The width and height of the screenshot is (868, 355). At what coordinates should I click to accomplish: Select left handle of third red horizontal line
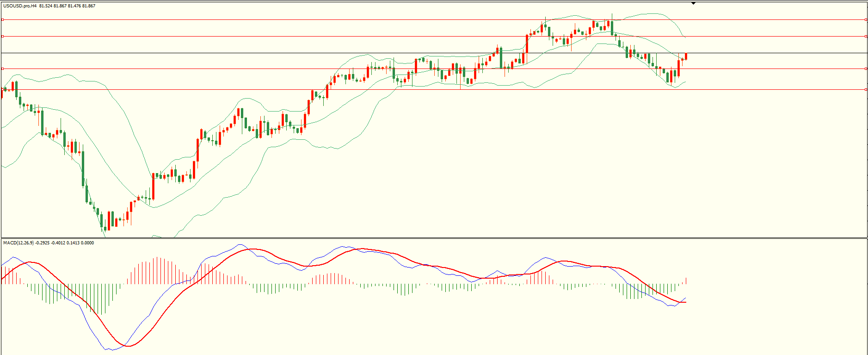(3, 69)
